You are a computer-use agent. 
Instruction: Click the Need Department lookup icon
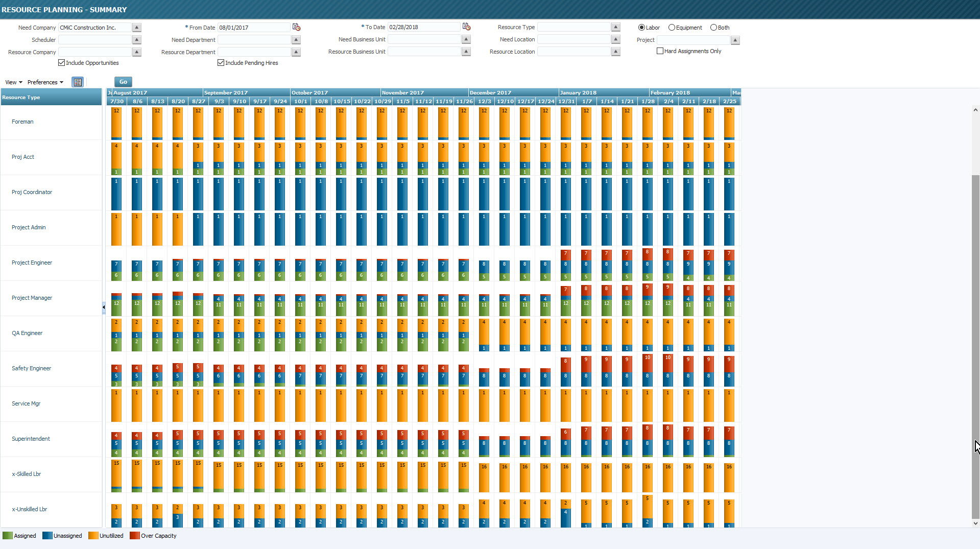(296, 40)
